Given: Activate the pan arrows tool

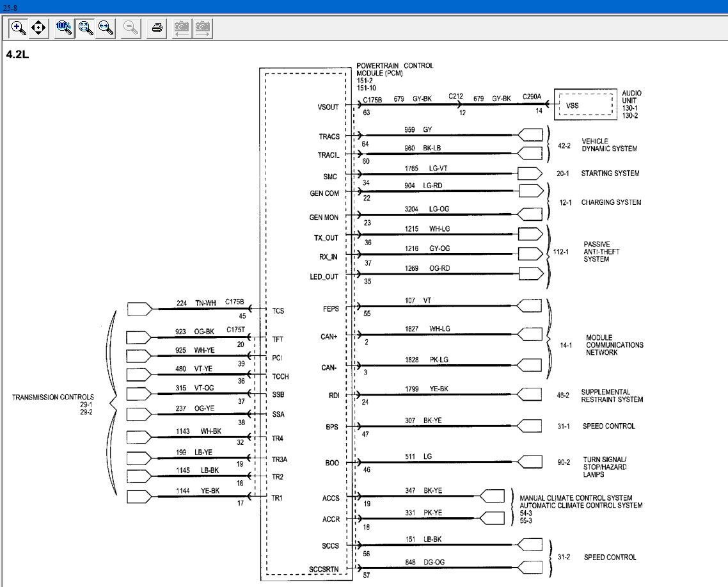Looking at the screenshot, I should coord(38,28).
